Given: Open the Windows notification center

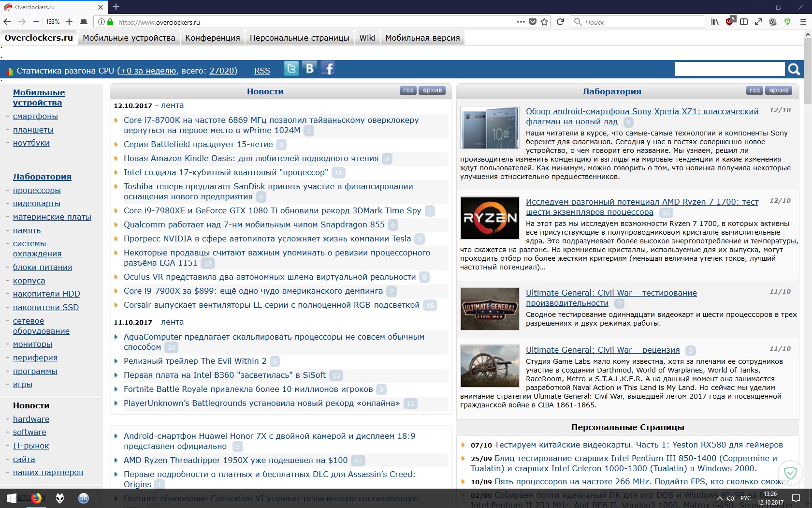Looking at the screenshot, I should [x=796, y=498].
